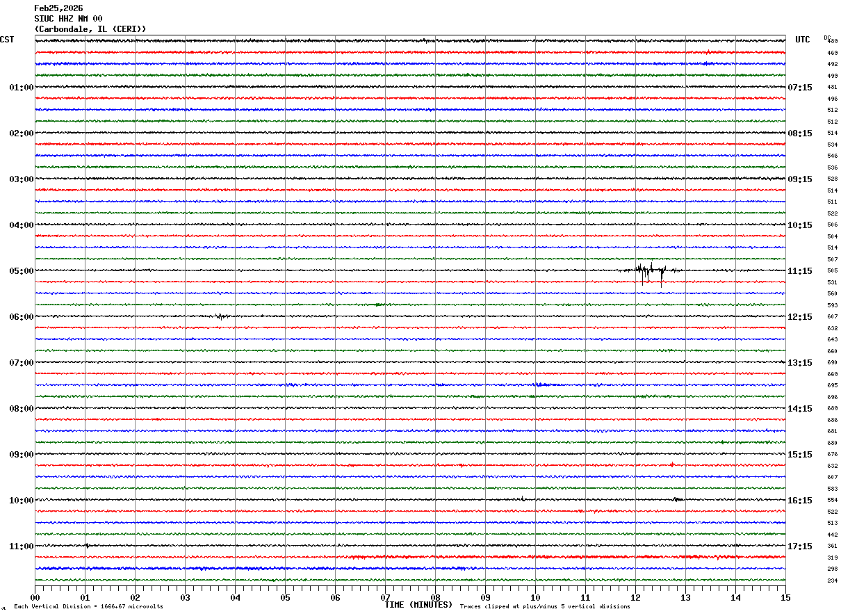Click the DC offset value 696

[832, 397]
